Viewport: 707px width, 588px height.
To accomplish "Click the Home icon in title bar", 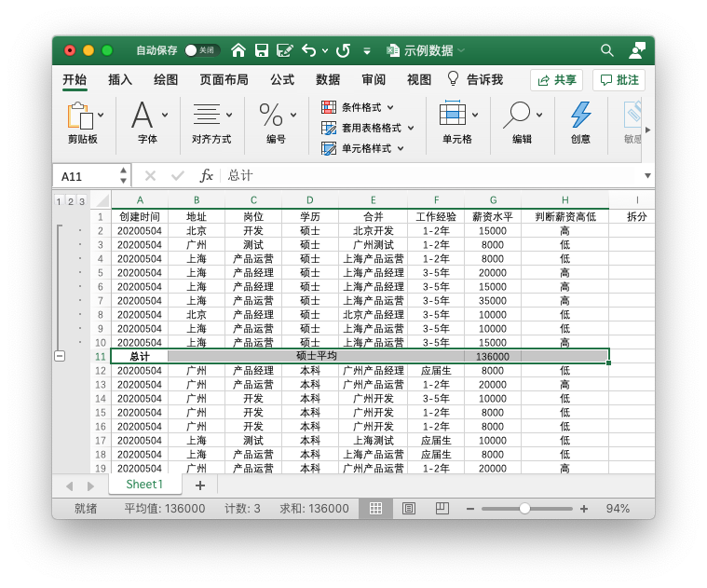I will click(x=238, y=50).
